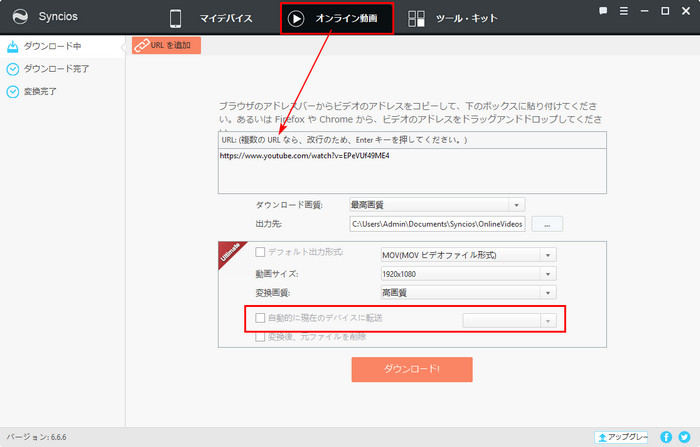Click the ダウンロード! button
Image resolution: width=700 pixels, height=447 pixels.
[412, 369]
